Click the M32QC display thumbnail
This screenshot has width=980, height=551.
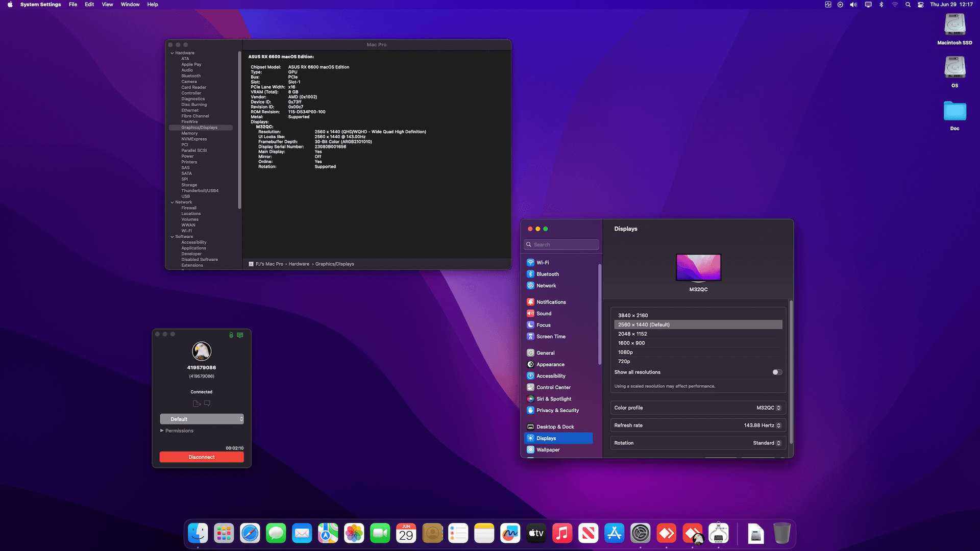[x=698, y=268]
